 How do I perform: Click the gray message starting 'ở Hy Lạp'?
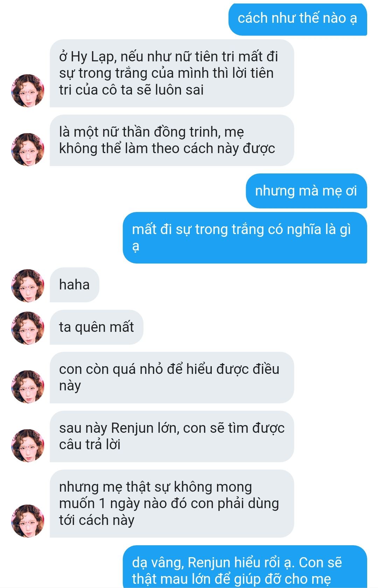(x=171, y=73)
